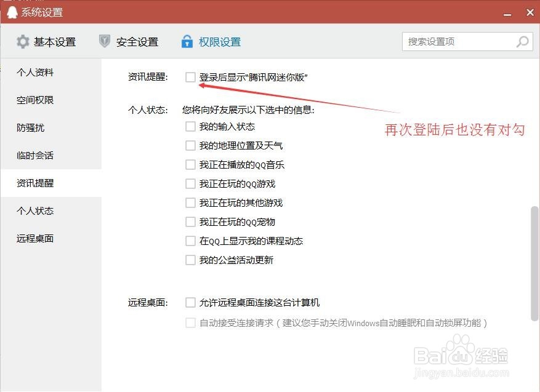Check 我正在播放的QQ音乐

(191, 164)
